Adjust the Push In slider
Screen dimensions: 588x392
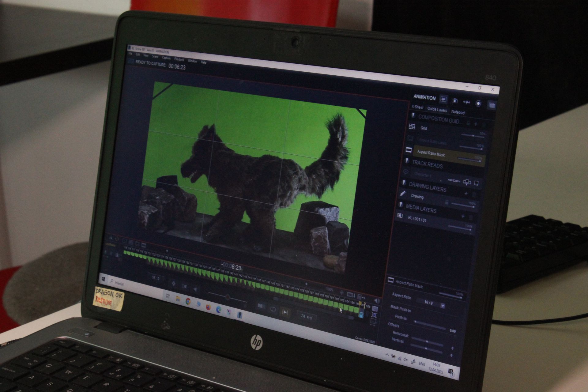pyautogui.click(x=430, y=325)
